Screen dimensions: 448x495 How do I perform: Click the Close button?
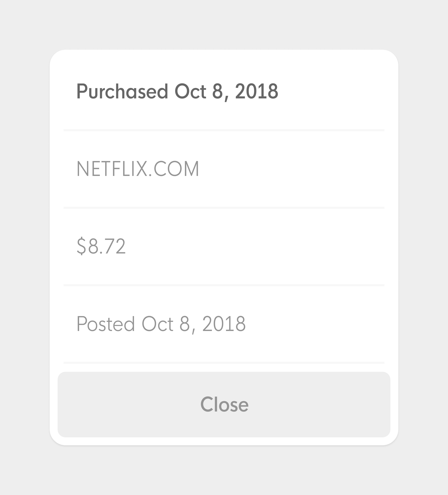224,404
